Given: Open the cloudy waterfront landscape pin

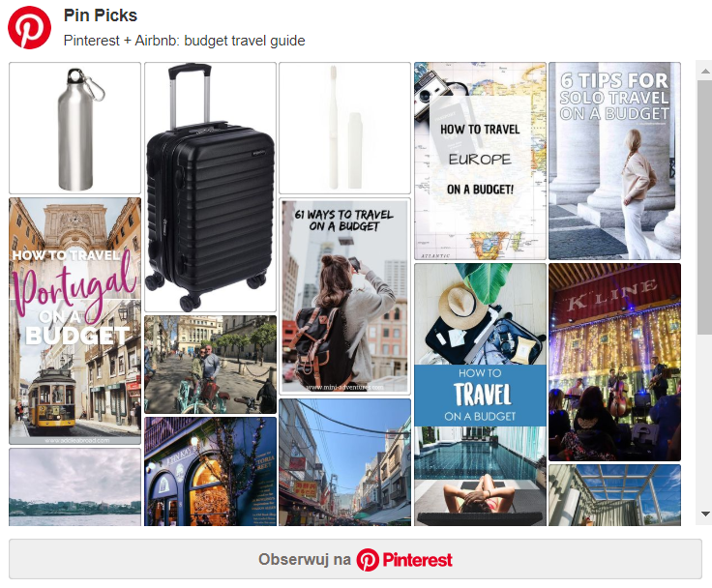Looking at the screenshot, I should pos(74,486).
